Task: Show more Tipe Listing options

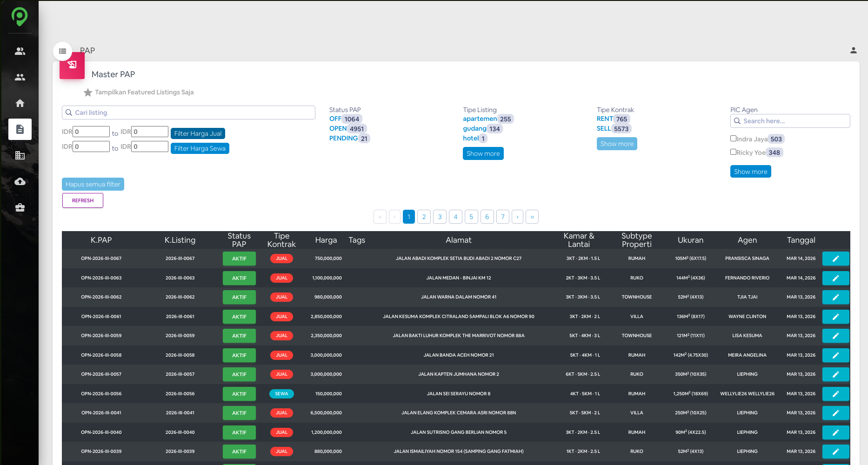Action: [483, 153]
